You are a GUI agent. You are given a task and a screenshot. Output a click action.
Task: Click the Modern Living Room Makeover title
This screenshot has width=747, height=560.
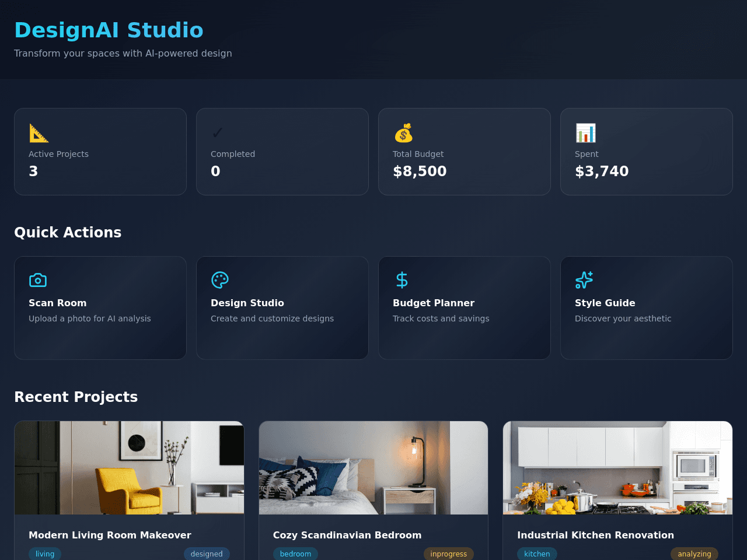tap(110, 535)
